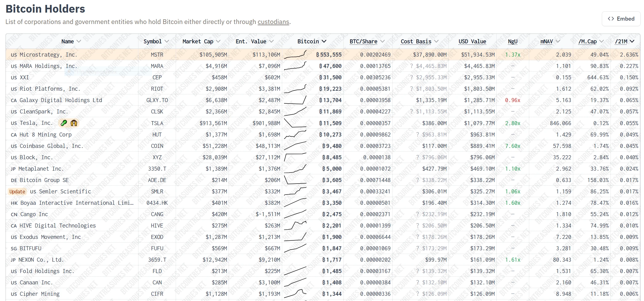The height and width of the screenshot is (301, 644).
Task: Sort table by Name column
Action: (x=71, y=42)
